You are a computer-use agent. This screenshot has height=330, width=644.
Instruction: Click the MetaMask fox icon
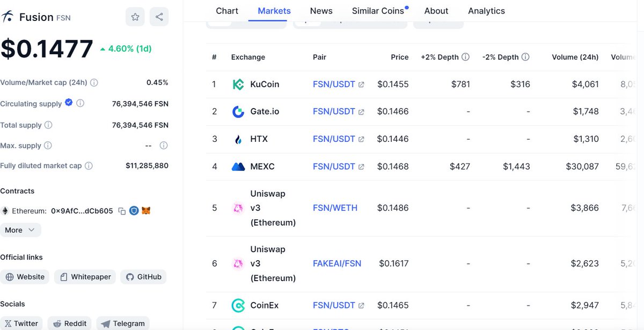pos(146,211)
